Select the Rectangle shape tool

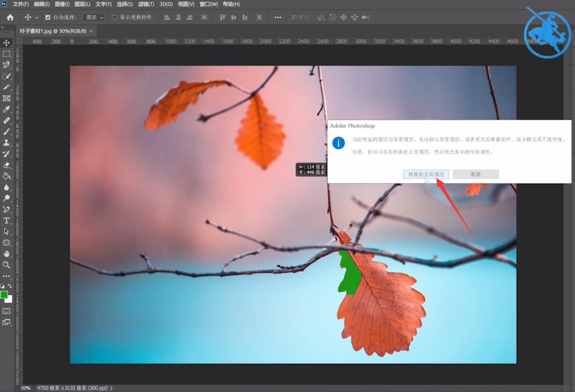(6, 243)
